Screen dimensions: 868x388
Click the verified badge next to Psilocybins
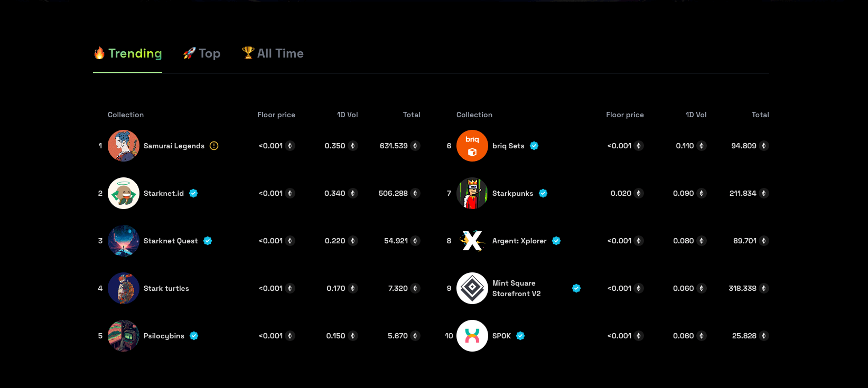click(194, 336)
